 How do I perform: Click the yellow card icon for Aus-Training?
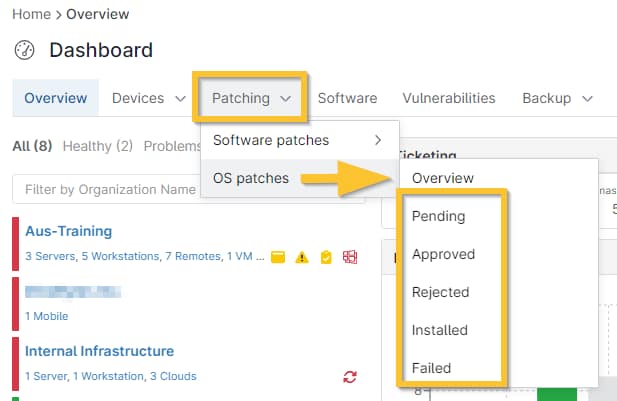[280, 257]
